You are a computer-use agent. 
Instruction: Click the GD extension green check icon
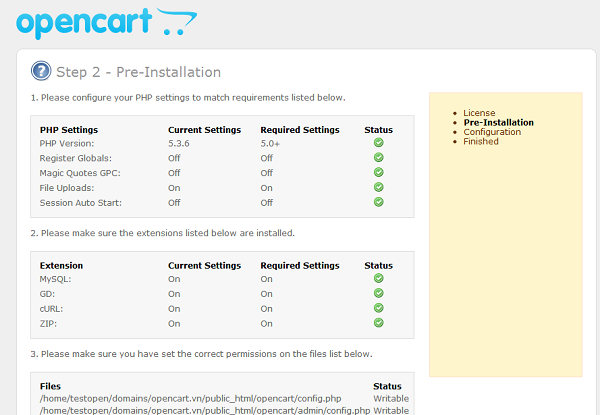378,294
